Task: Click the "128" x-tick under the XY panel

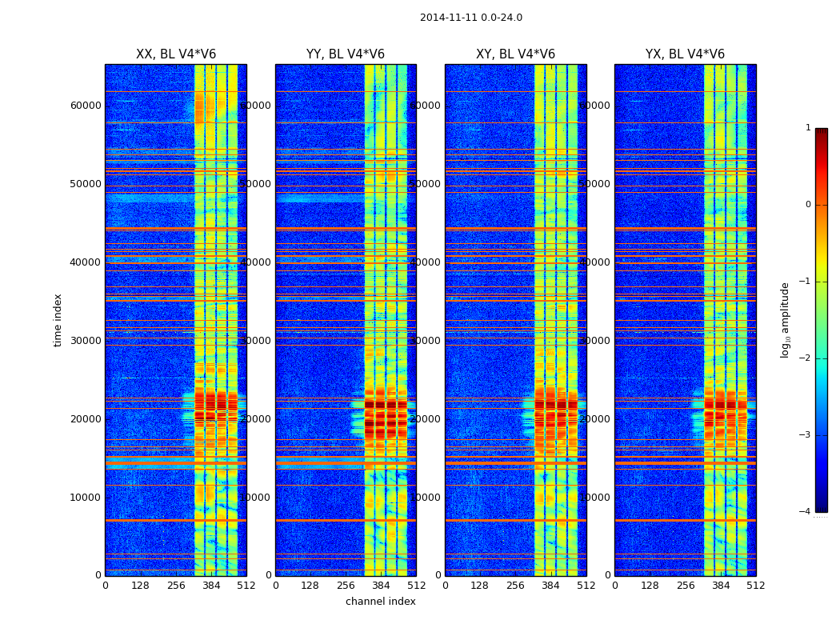Action: pyautogui.click(x=479, y=586)
